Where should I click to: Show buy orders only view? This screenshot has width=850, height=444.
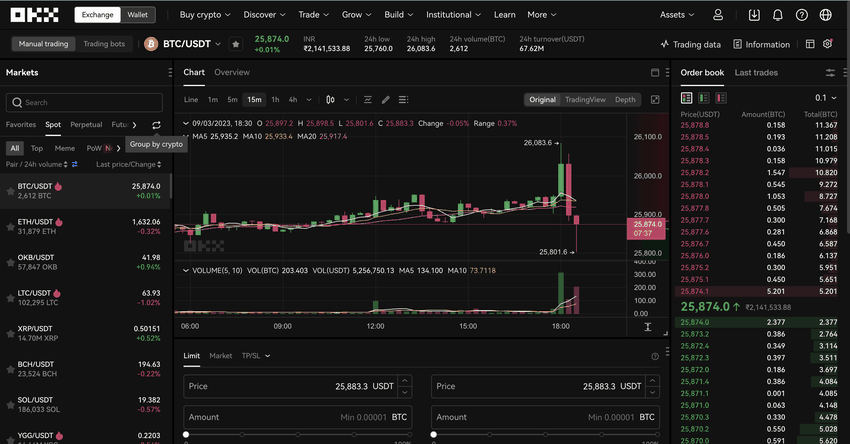[704, 98]
